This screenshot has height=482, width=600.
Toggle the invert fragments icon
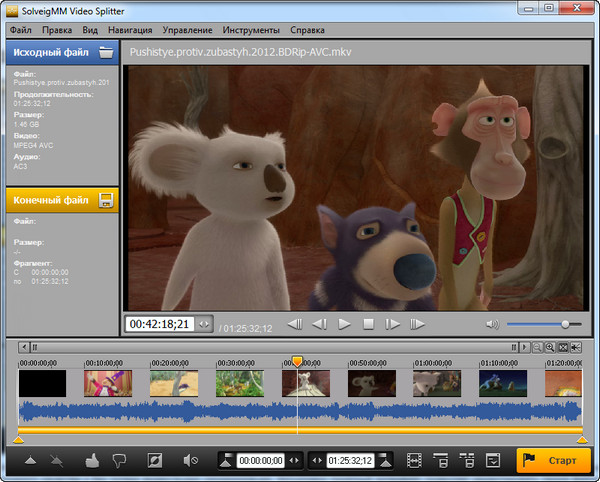tap(154, 461)
